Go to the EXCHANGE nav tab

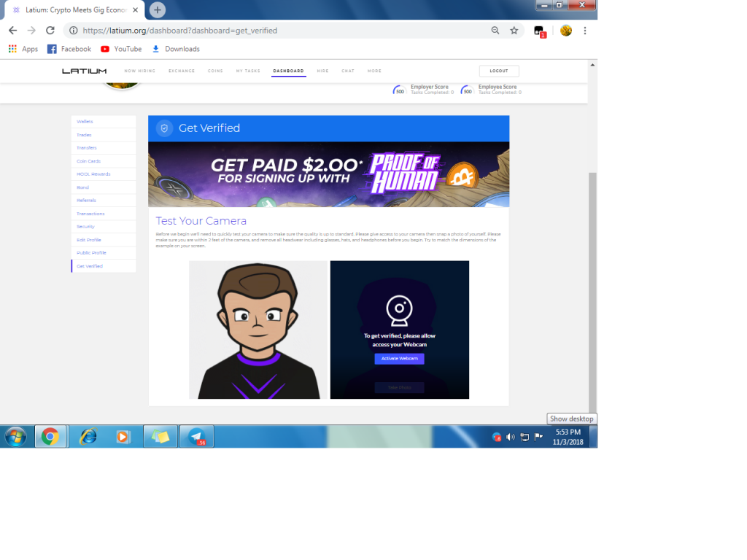[182, 71]
